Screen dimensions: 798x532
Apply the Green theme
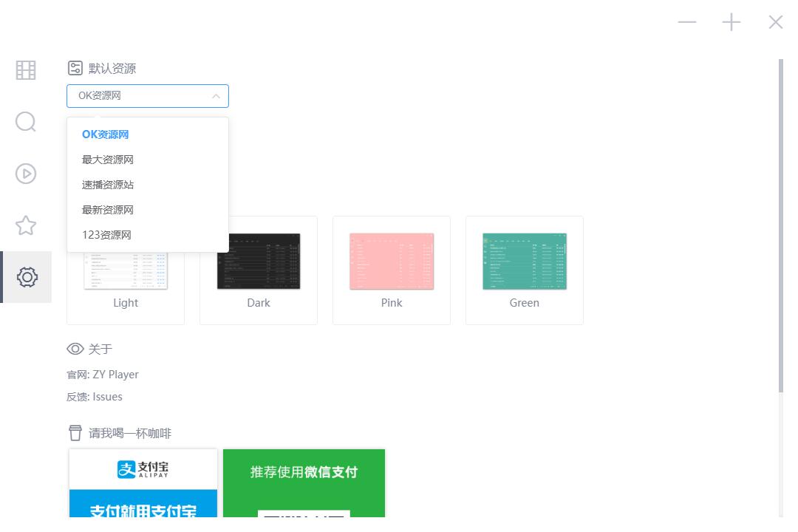pos(525,270)
